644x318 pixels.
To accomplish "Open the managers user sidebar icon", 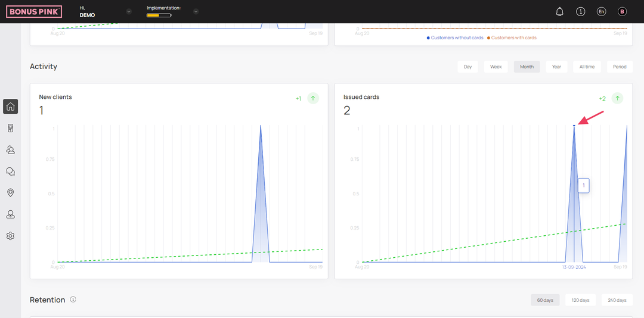I will pyautogui.click(x=11, y=214).
